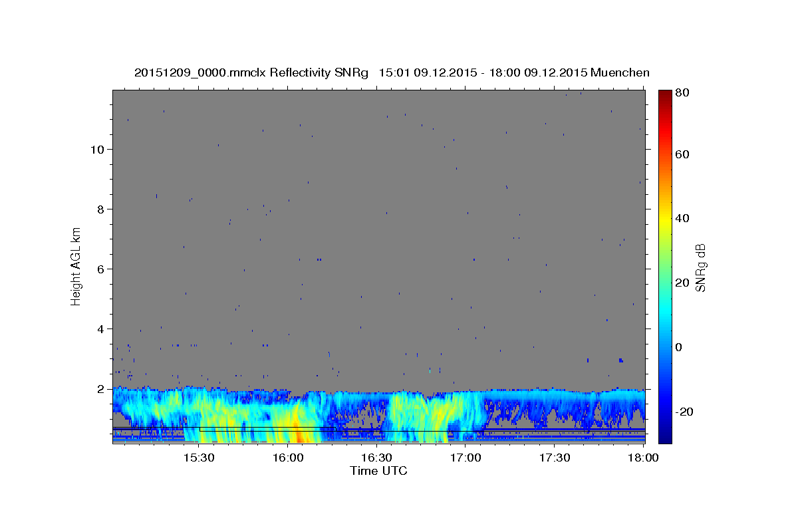Click the yellow reflectivity column before 17:00
This screenshot has height=532, width=798.
click(x=439, y=416)
